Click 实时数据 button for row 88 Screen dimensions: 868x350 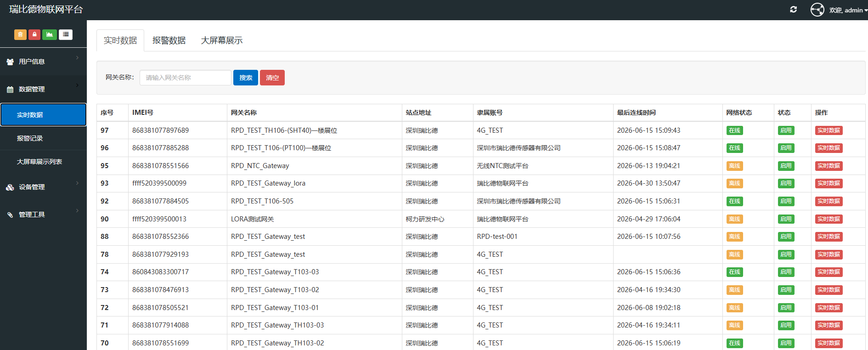pos(829,237)
